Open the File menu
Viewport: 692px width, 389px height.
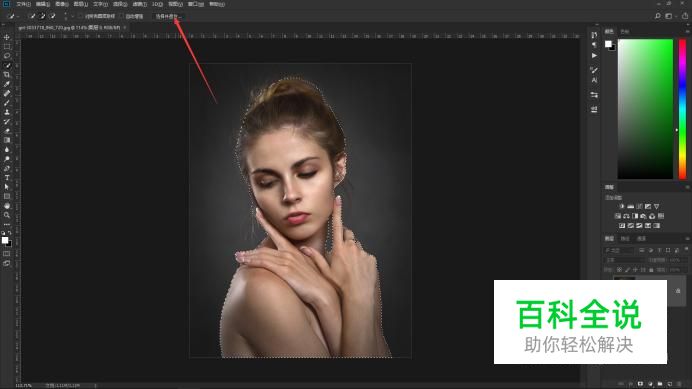[23, 4]
